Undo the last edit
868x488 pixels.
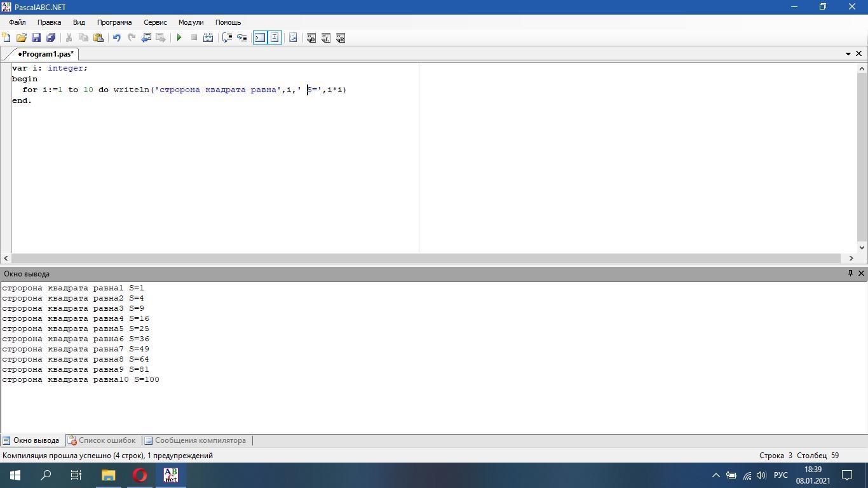pyautogui.click(x=116, y=38)
